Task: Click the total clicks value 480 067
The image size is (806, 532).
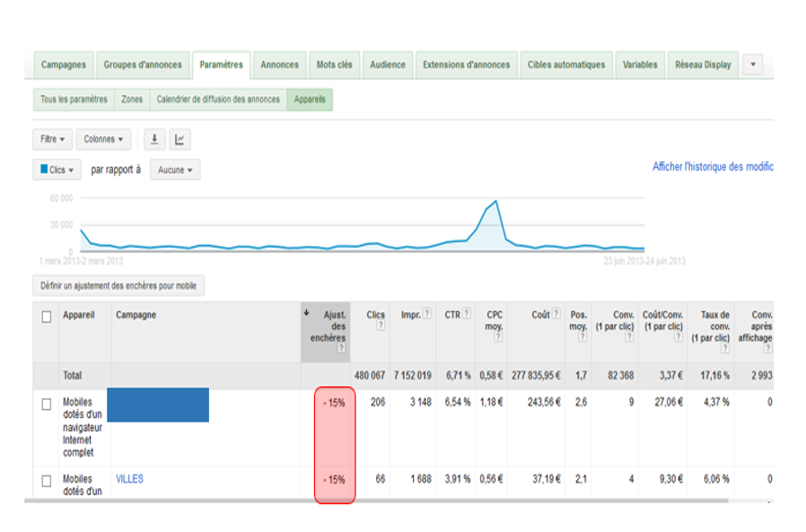Action: (x=370, y=376)
